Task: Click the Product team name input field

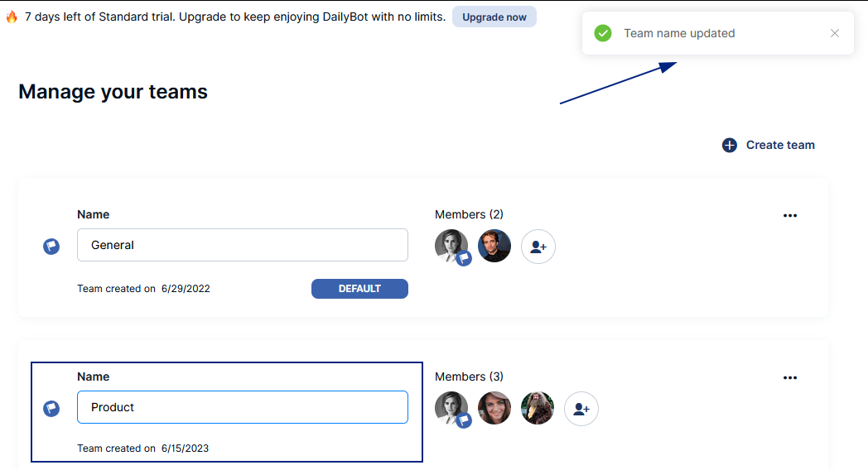Action: pos(243,407)
